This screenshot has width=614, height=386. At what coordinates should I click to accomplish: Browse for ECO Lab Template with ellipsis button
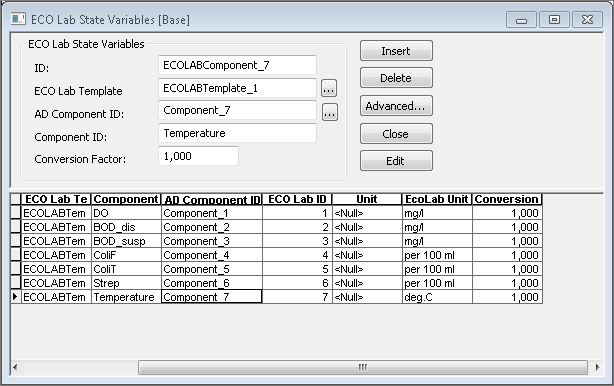pos(329,88)
